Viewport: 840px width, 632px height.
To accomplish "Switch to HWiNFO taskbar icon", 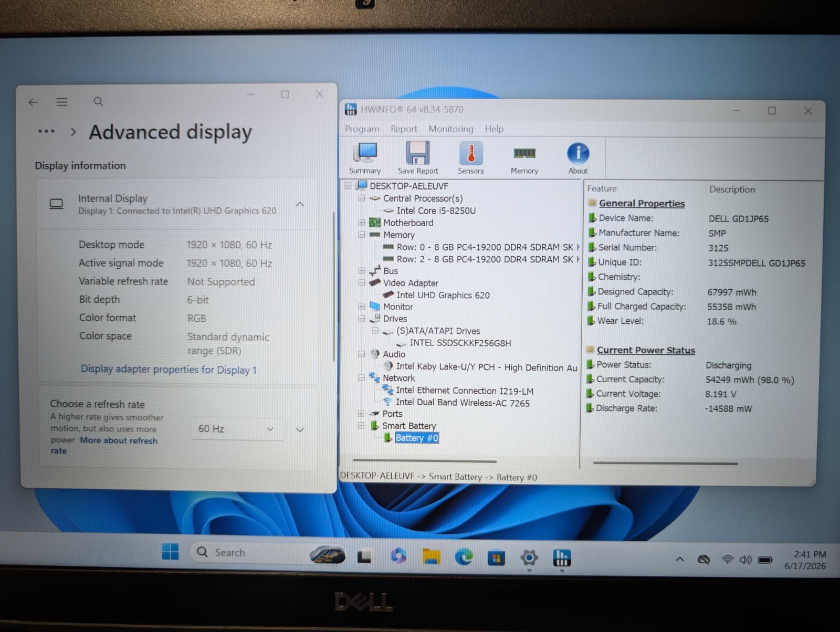I will [x=562, y=558].
